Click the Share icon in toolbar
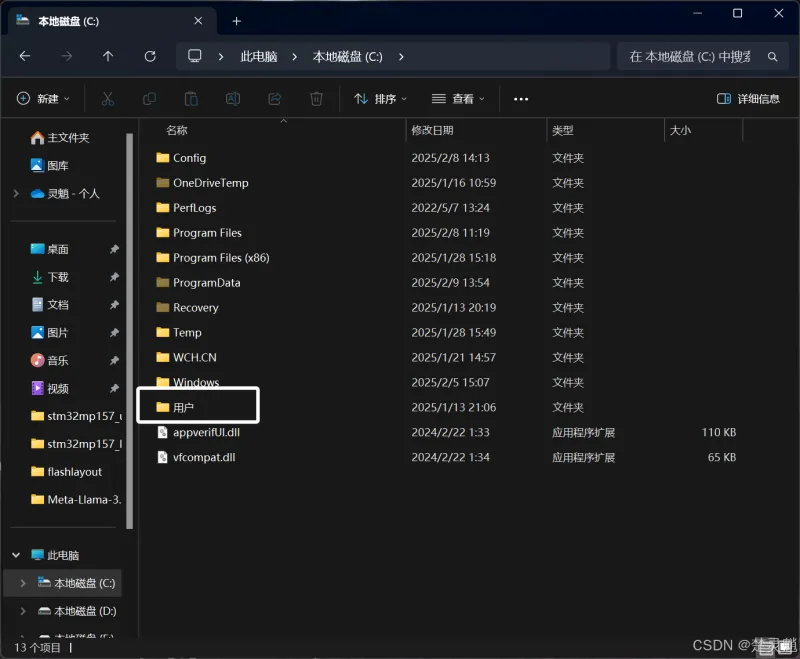This screenshot has width=800, height=659. point(275,99)
